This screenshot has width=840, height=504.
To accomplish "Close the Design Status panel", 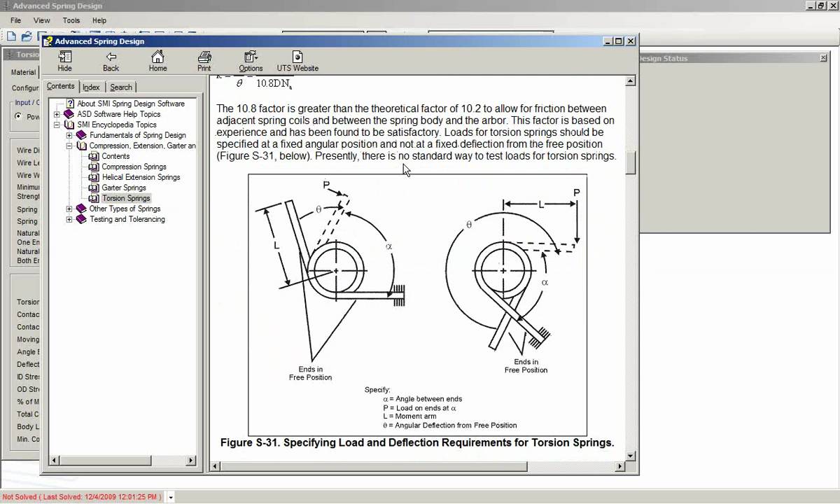I will click(823, 58).
